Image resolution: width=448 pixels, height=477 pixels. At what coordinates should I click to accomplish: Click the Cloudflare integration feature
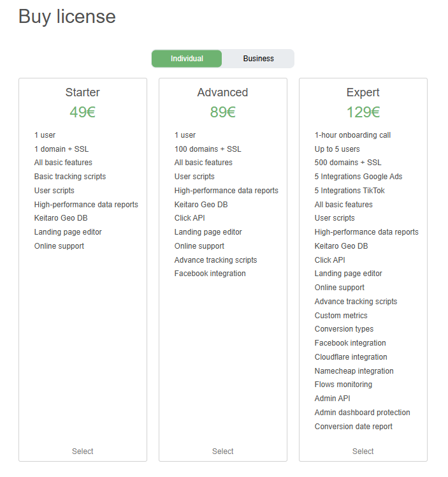(350, 357)
